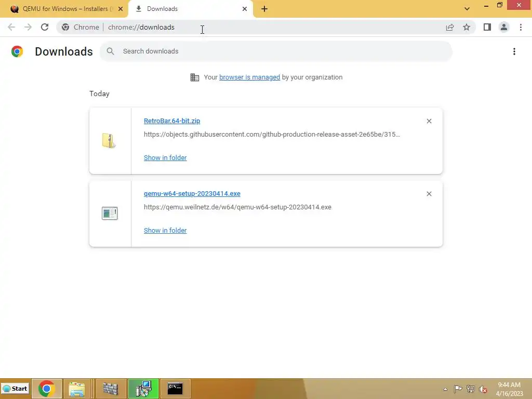The image size is (532, 399).
Task: Click the qemu.weilnetz.de source URL text
Action: tap(237, 207)
